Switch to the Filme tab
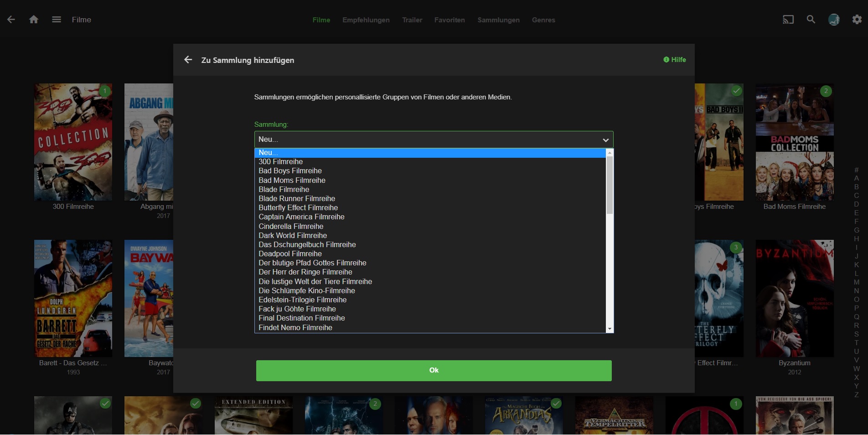This screenshot has height=435, width=868. [321, 20]
